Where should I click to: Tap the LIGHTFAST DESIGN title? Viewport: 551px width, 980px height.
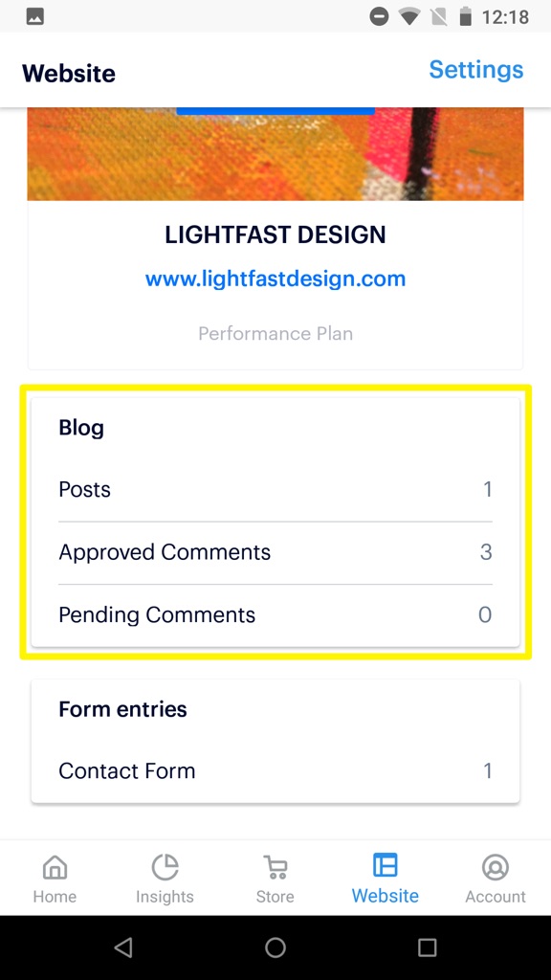point(275,234)
